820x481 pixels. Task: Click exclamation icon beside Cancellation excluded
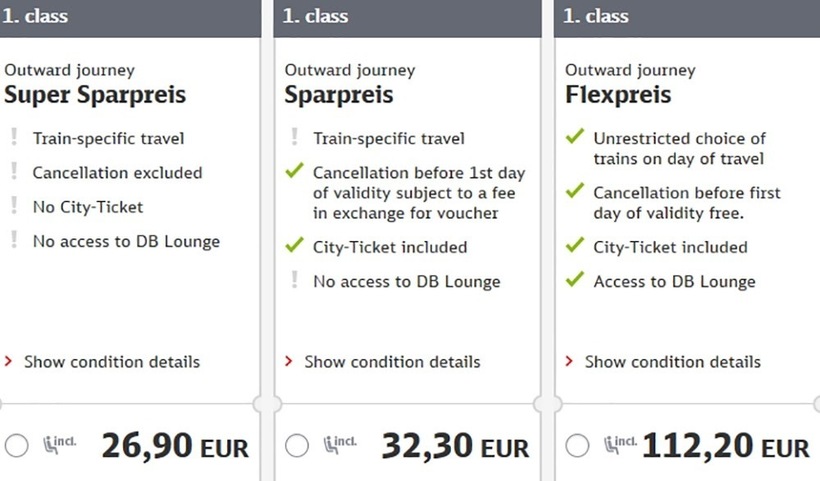pyautogui.click(x=14, y=172)
